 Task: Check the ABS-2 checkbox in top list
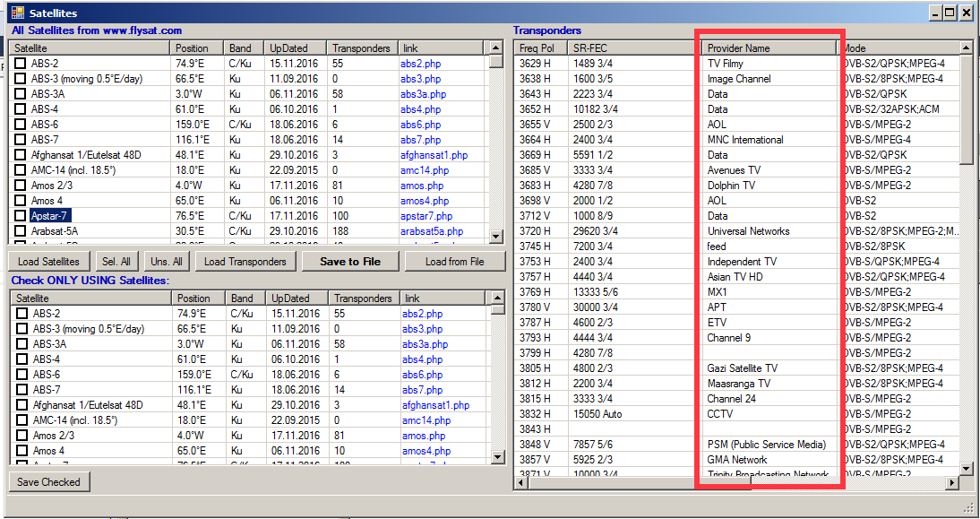coord(21,64)
